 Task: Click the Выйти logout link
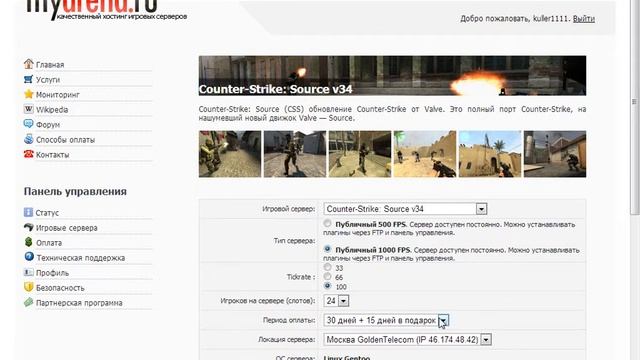(583, 19)
